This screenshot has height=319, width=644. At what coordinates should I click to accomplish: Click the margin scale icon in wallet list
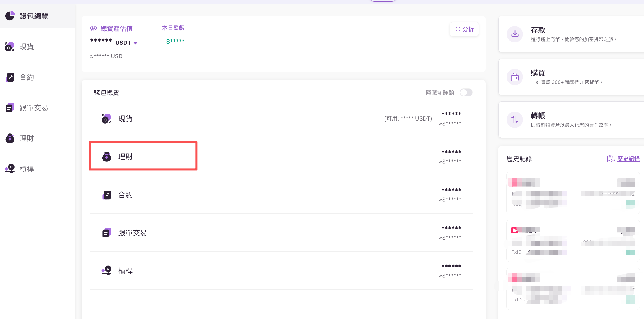click(x=107, y=271)
